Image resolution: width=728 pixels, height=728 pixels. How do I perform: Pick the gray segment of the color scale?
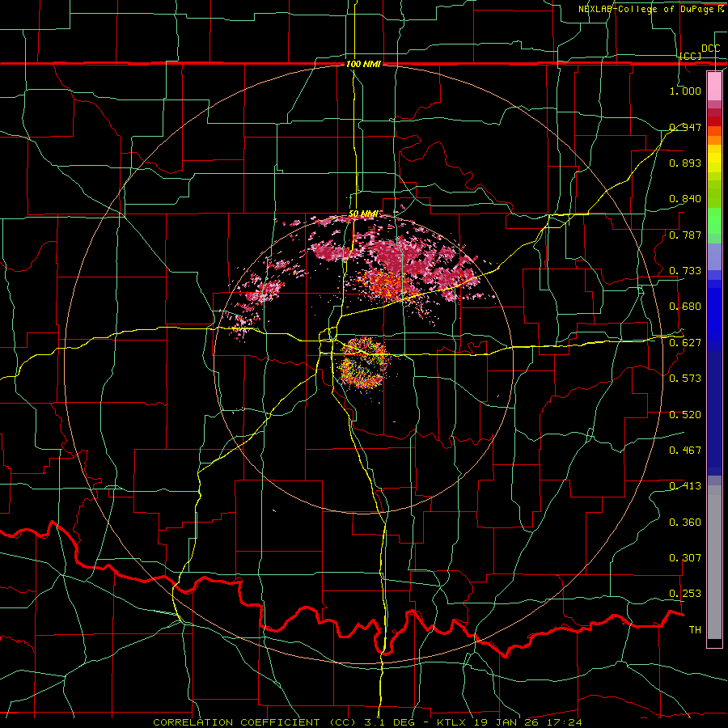(x=714, y=562)
